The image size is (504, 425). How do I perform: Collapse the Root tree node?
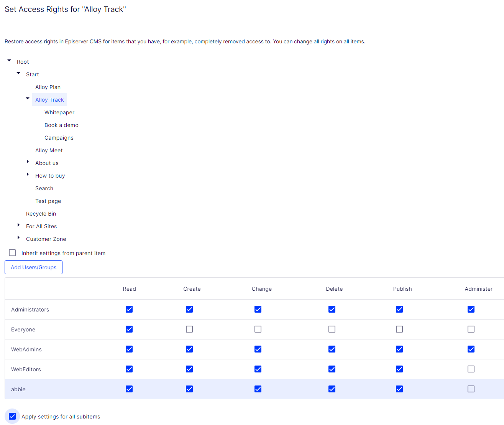point(9,61)
